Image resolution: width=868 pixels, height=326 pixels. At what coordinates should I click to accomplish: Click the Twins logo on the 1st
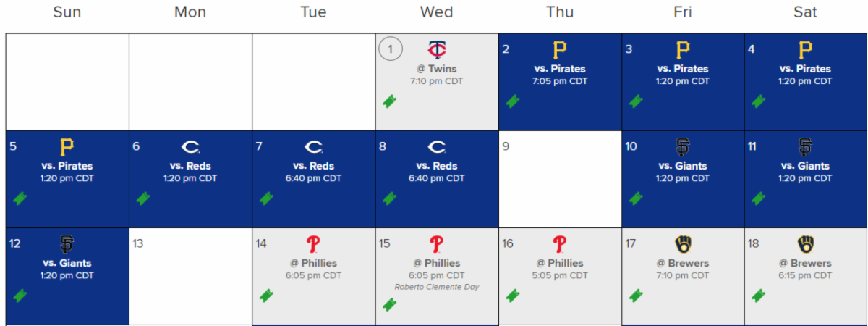click(437, 50)
